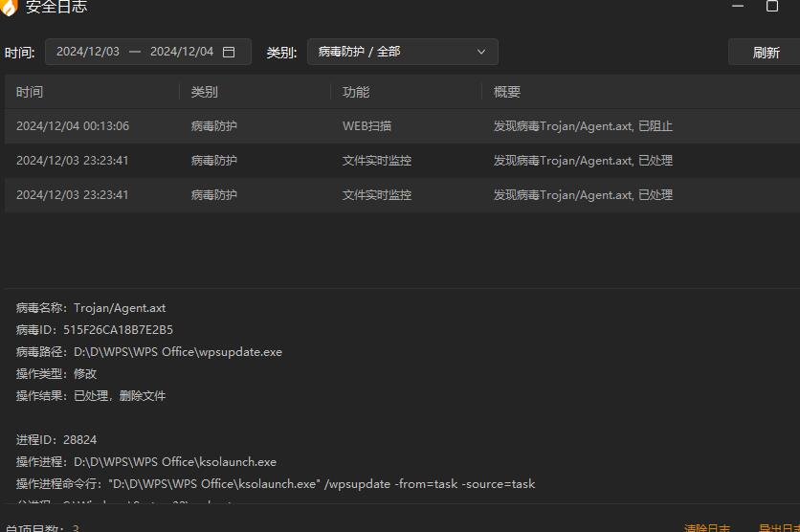The width and height of the screenshot is (800, 532).
Task: Click the virus path wpsupdate.exe text
Action: pos(178,352)
